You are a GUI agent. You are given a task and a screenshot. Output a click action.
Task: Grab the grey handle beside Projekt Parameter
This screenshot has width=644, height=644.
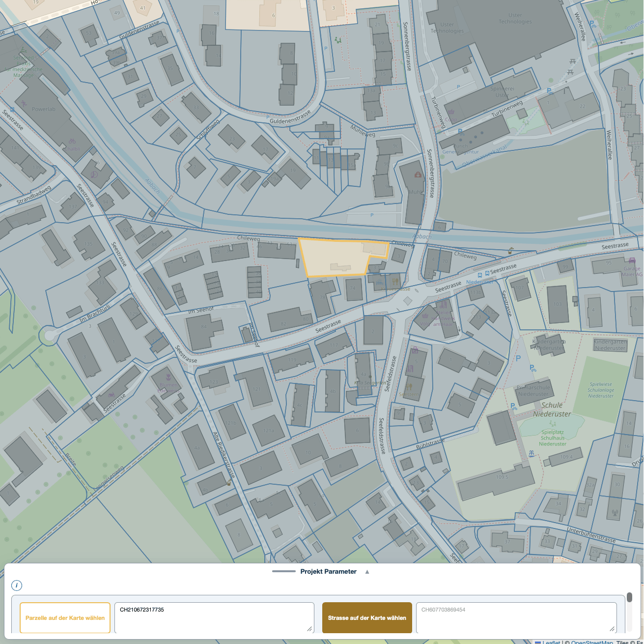click(284, 571)
